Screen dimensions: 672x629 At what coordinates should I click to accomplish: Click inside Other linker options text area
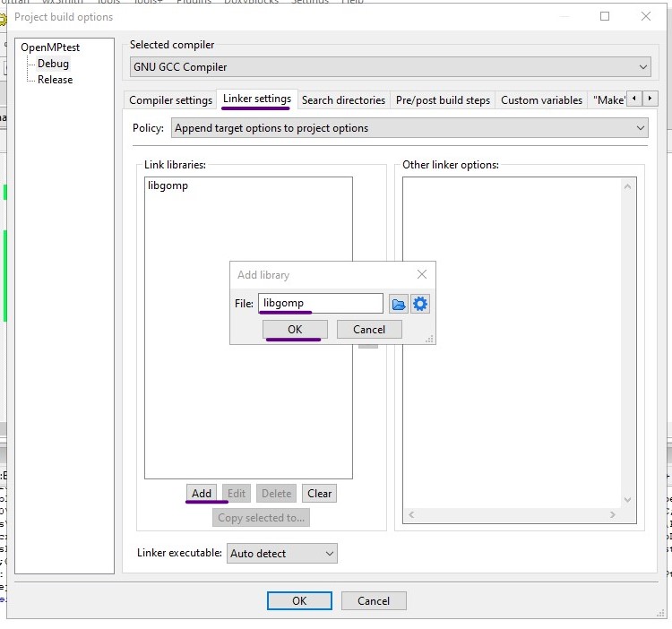pyautogui.click(x=513, y=343)
